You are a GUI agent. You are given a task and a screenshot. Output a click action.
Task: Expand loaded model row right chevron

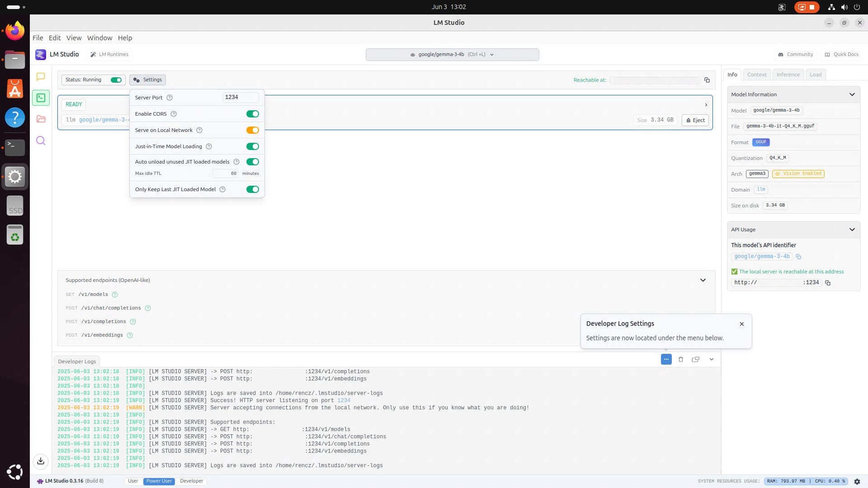click(706, 105)
